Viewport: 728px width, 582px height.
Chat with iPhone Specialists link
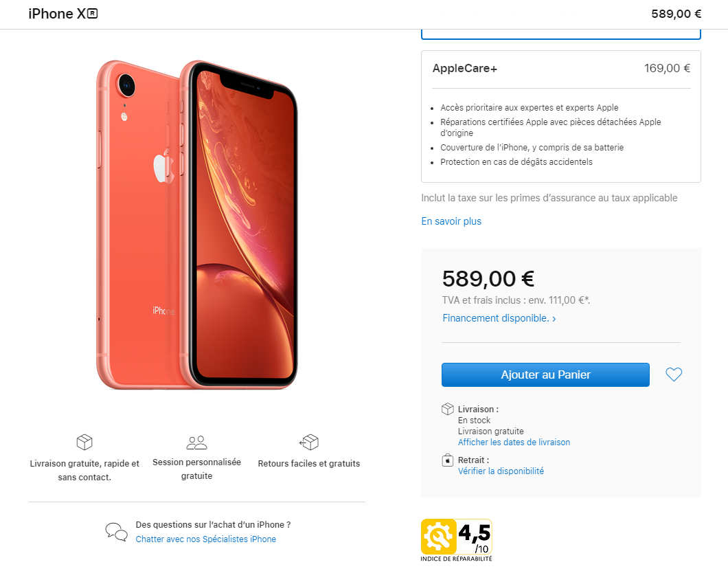click(x=205, y=539)
